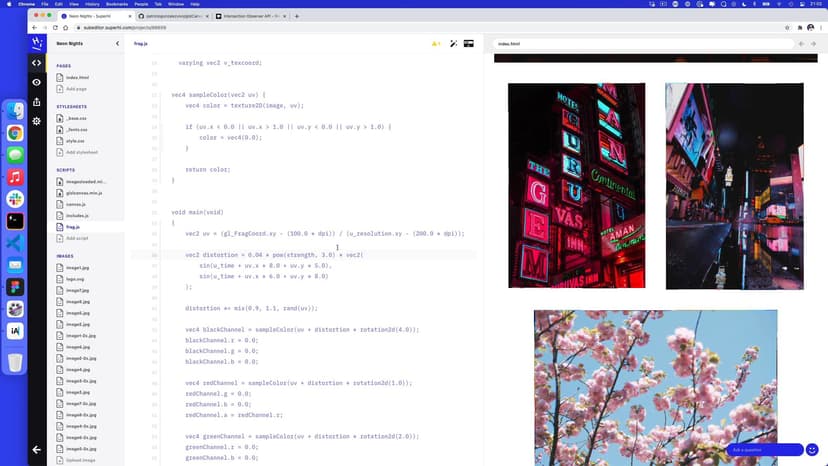828x466 pixels.
Task: Open project settings gear icon
Action: pyautogui.click(x=37, y=121)
